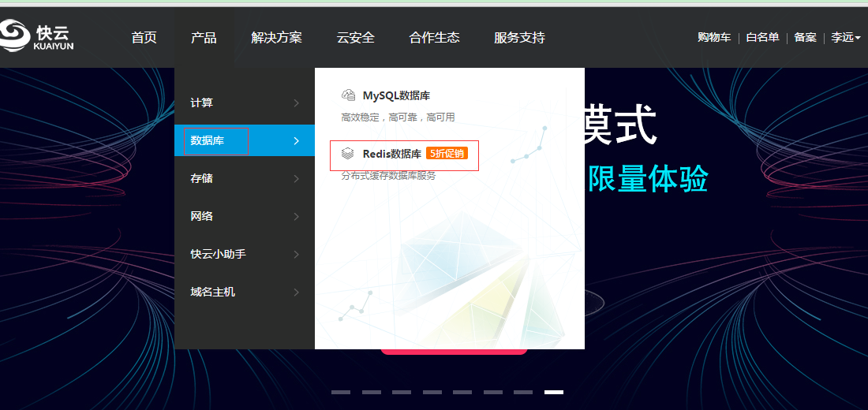This screenshot has height=410, width=868.
Task: Go to the first carousel slide indicator
Action: [x=341, y=393]
